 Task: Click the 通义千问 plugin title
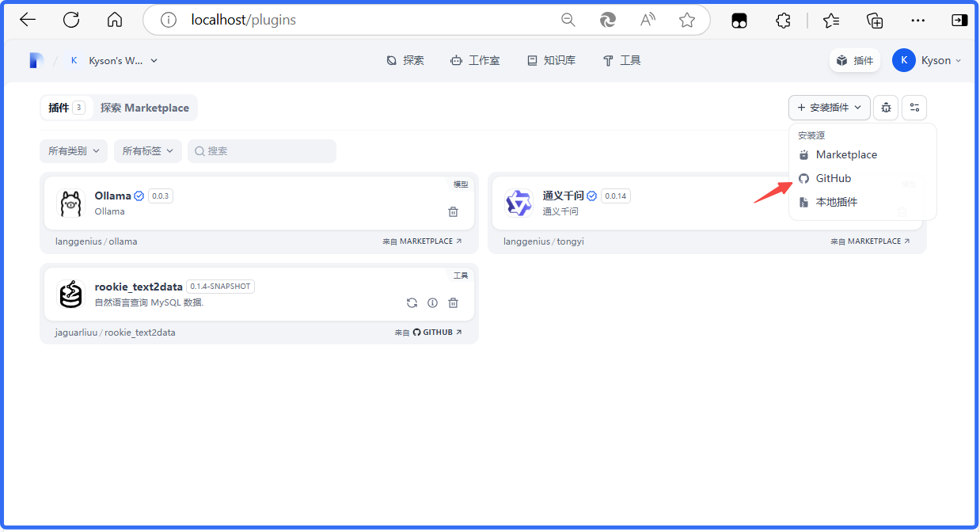point(563,196)
